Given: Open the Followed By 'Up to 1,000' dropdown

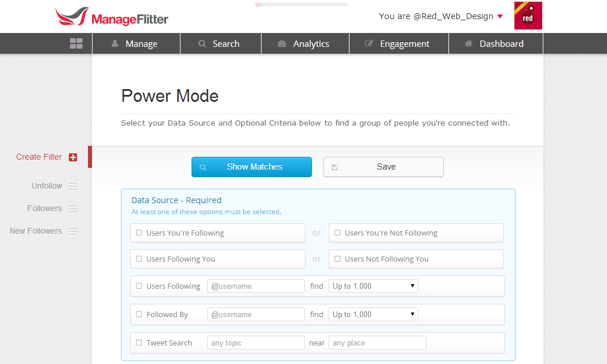Looking at the screenshot, I should (373, 314).
